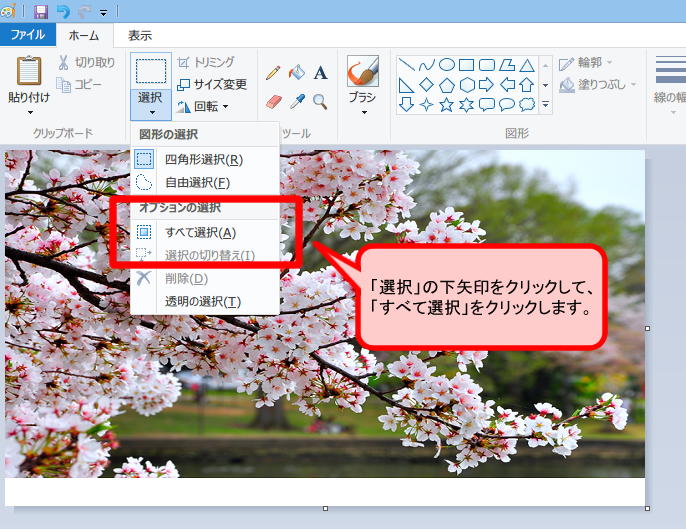Select the Oval callout shape
The width and height of the screenshot is (686, 529).
507,105
